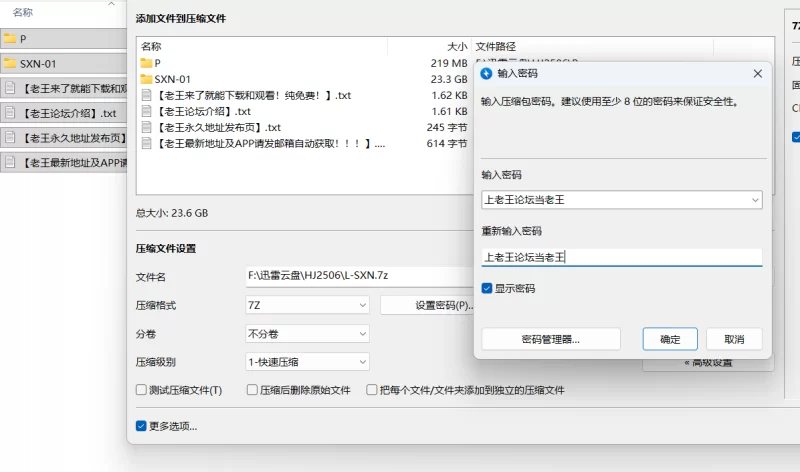Select 【老王永久地址发布页】 in the left Explorer pane
Image resolution: width=800 pixels, height=472 pixels.
(x=64, y=138)
